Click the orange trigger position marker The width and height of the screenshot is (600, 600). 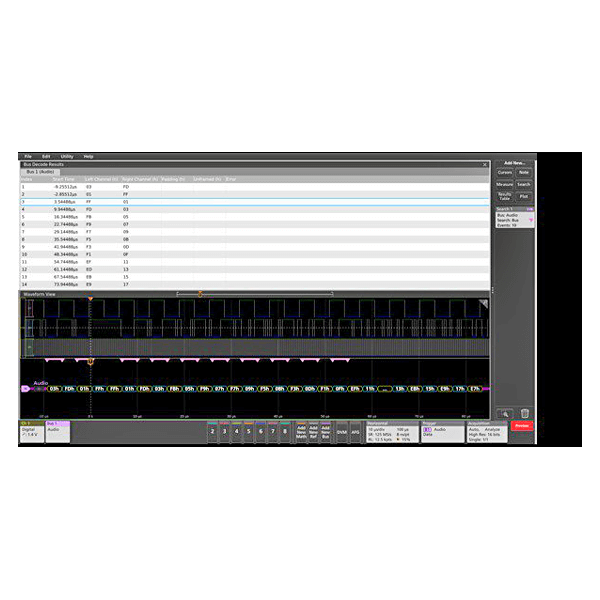point(90,298)
